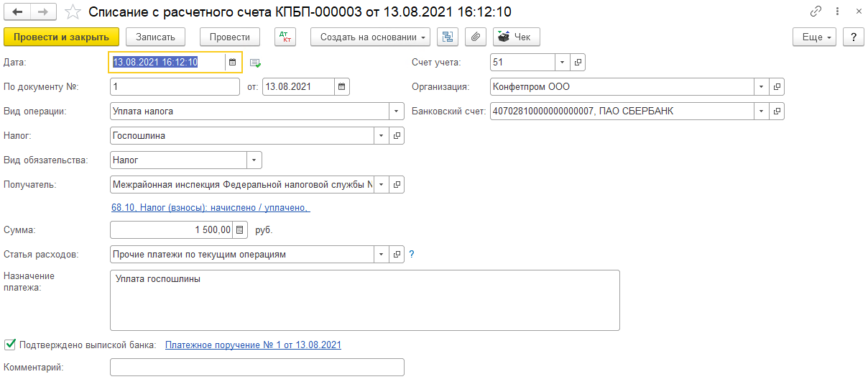The height and width of the screenshot is (387, 868).
Task: Click the paperclip attached files icon
Action: tap(476, 37)
